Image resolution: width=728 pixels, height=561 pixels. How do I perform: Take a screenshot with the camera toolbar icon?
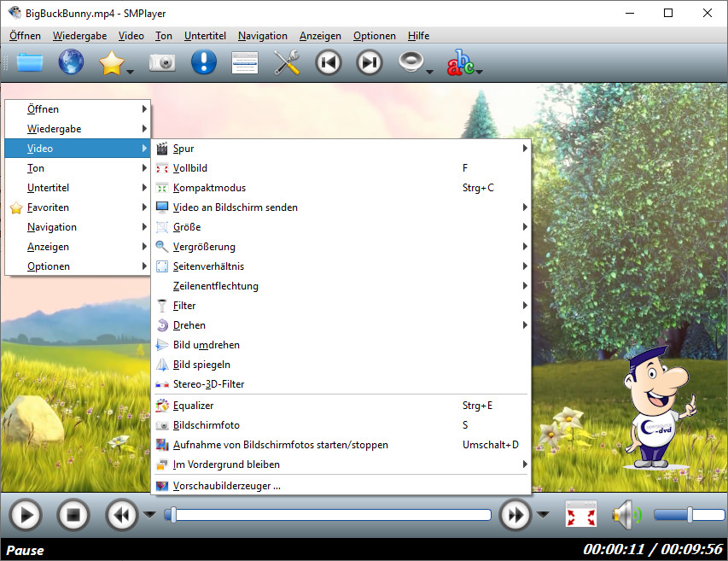162,63
